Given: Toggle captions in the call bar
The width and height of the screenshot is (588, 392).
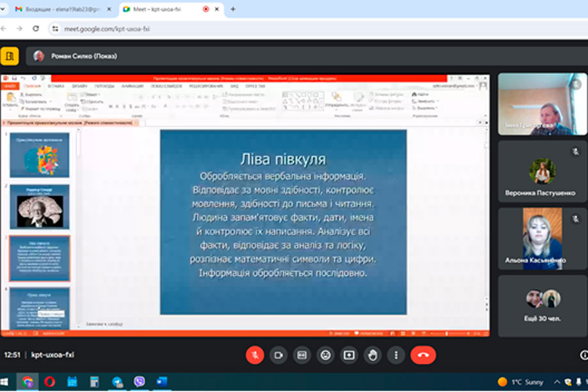Looking at the screenshot, I should point(302,355).
